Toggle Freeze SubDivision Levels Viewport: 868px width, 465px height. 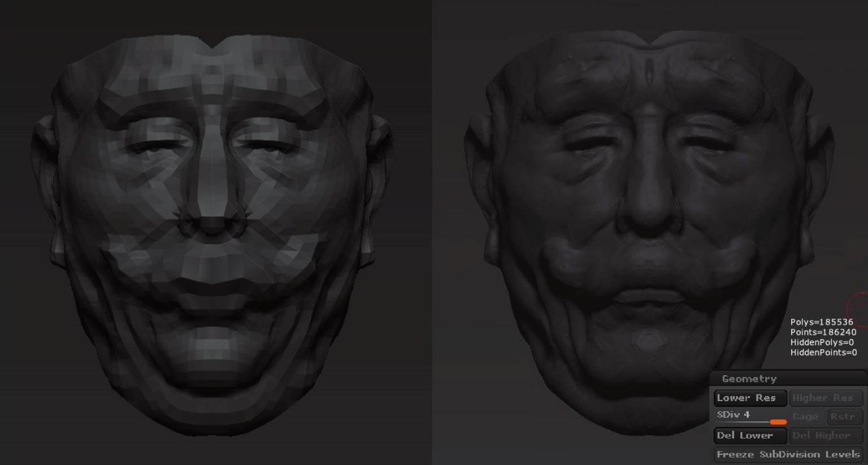(788, 454)
